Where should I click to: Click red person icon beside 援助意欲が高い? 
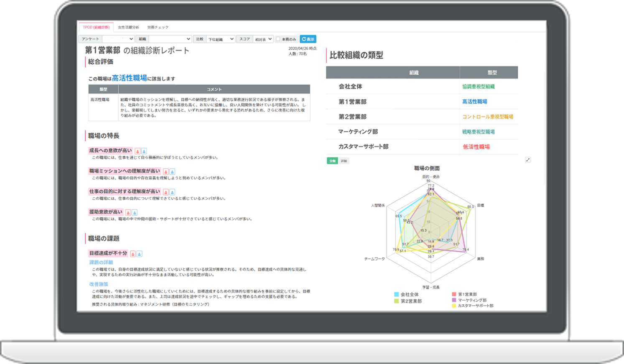(128, 212)
